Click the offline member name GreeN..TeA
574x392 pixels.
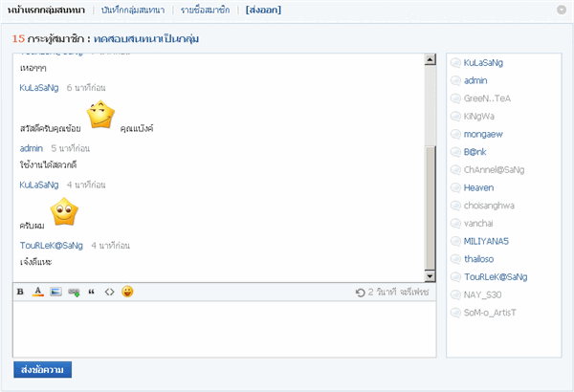(487, 98)
